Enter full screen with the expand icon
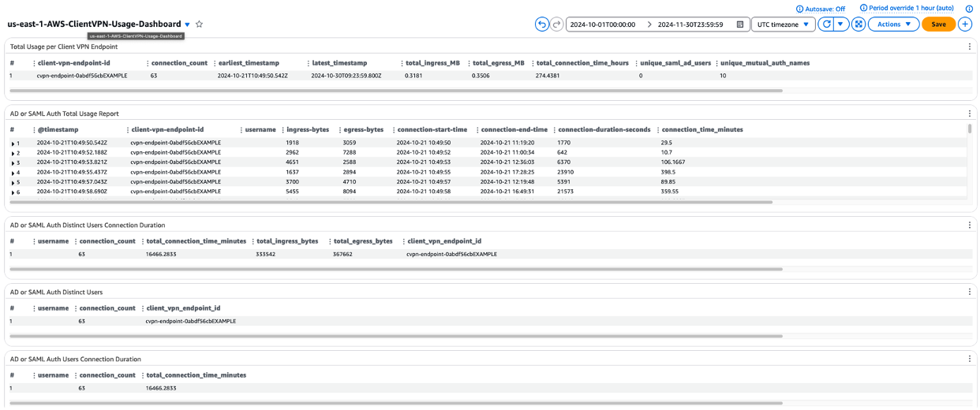Viewport: 980px width, 410px height. (x=858, y=24)
